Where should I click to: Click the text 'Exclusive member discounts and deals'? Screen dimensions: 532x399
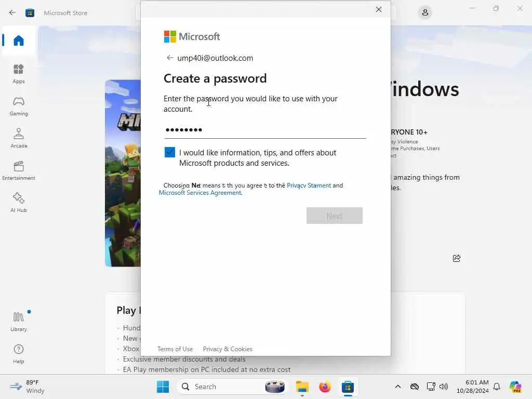[x=184, y=359]
